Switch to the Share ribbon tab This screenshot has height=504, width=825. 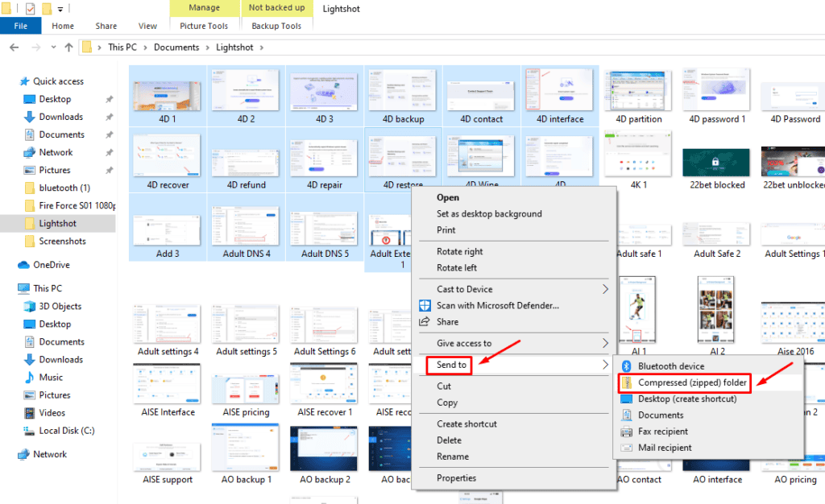coord(106,26)
